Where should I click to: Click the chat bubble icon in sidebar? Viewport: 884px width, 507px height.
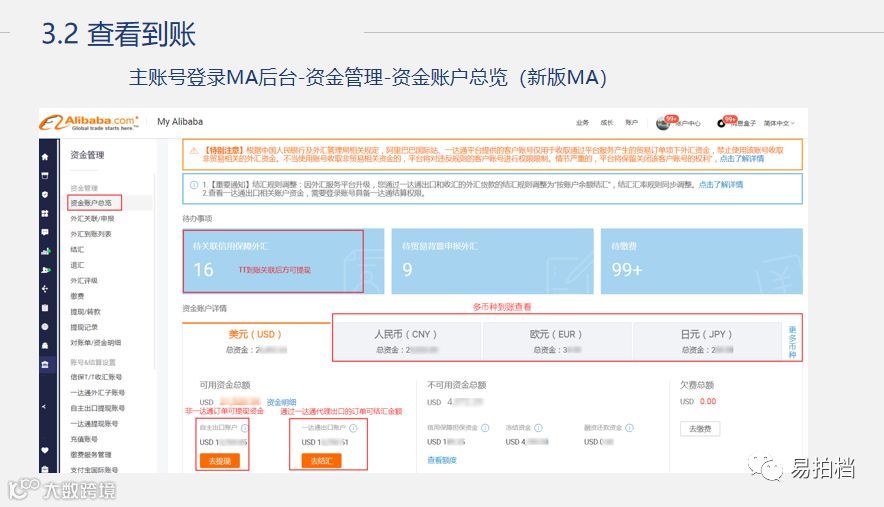(x=45, y=232)
